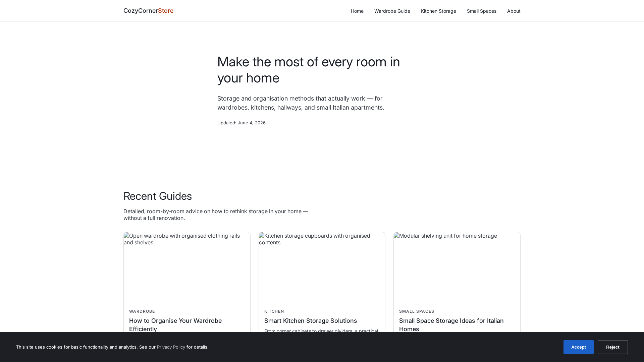The width and height of the screenshot is (644, 362).
Task: Click the 'Make the most of every room' headline
Action: (x=309, y=70)
